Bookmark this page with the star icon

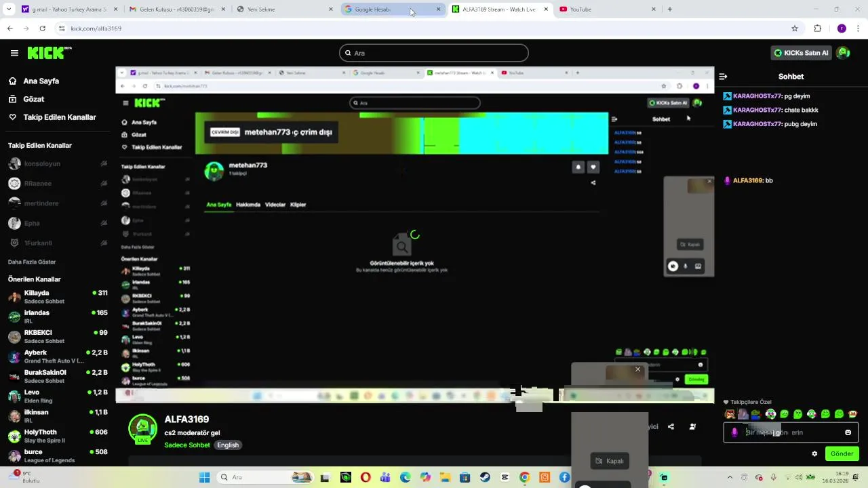coord(795,28)
